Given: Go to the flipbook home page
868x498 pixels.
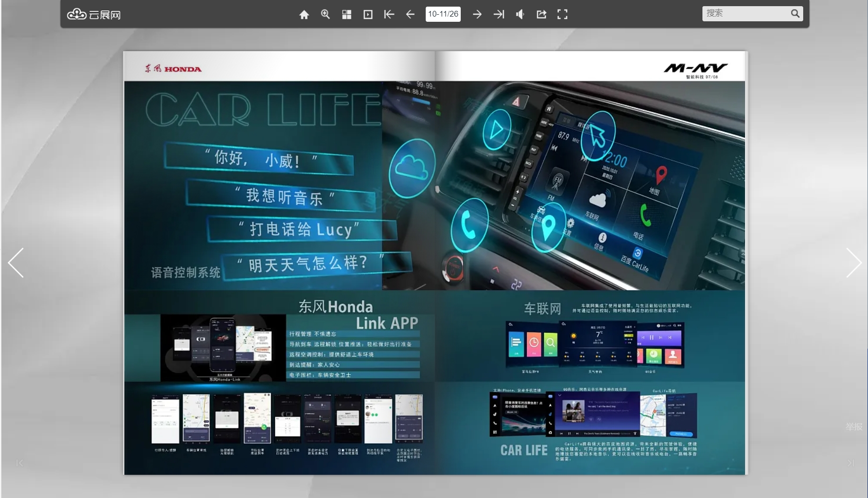Looking at the screenshot, I should [304, 15].
